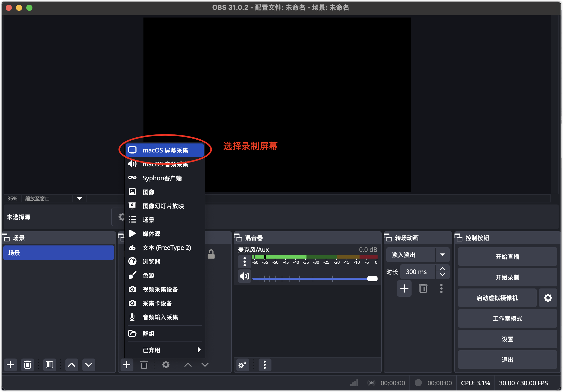Open mixer menu three-dot button at bottom
This screenshot has height=392, width=563.
tap(265, 365)
